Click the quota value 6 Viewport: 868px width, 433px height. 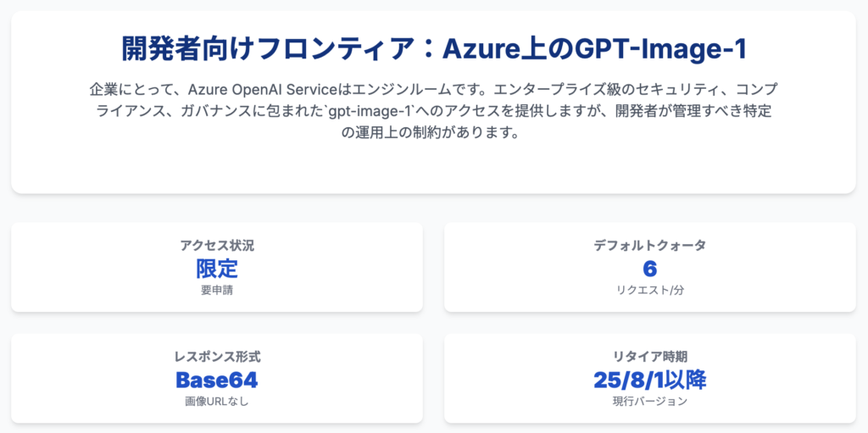coord(650,269)
